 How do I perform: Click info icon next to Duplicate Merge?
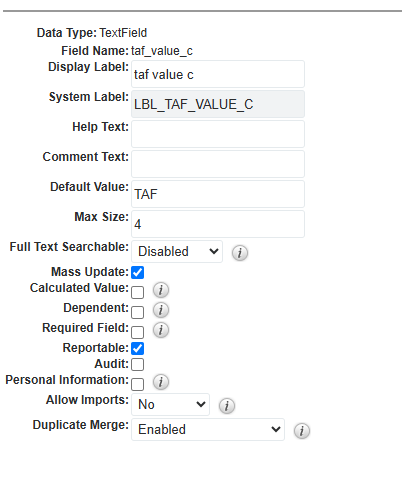[302, 431]
